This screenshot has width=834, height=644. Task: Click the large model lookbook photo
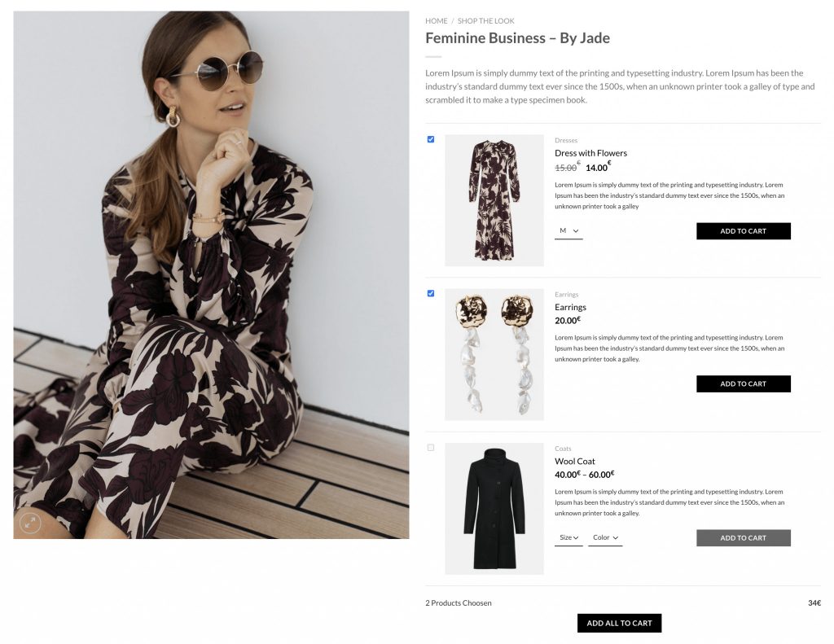pyautogui.click(x=211, y=275)
